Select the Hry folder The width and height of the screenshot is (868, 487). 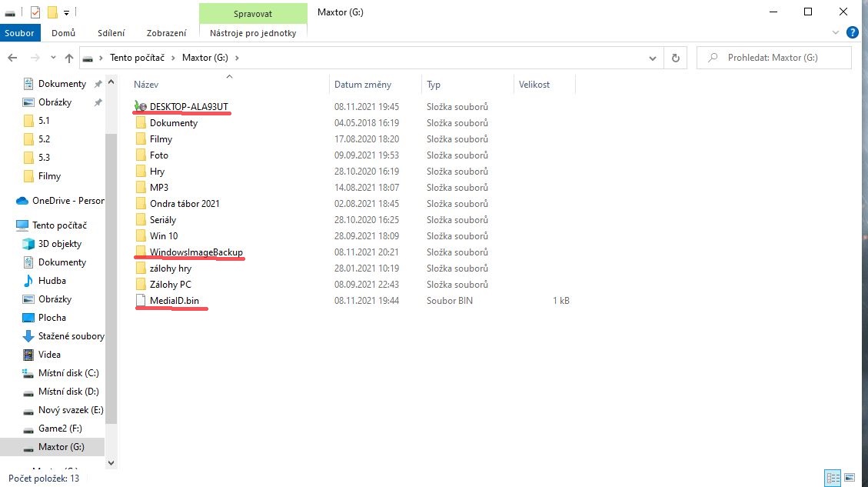pyautogui.click(x=157, y=172)
